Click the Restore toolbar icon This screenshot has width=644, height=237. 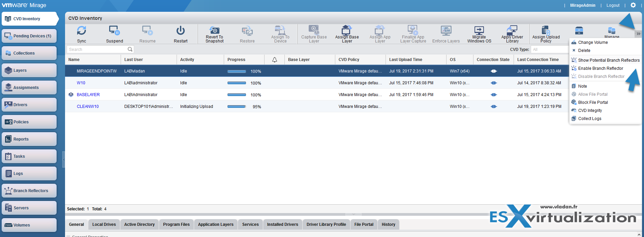247,31
